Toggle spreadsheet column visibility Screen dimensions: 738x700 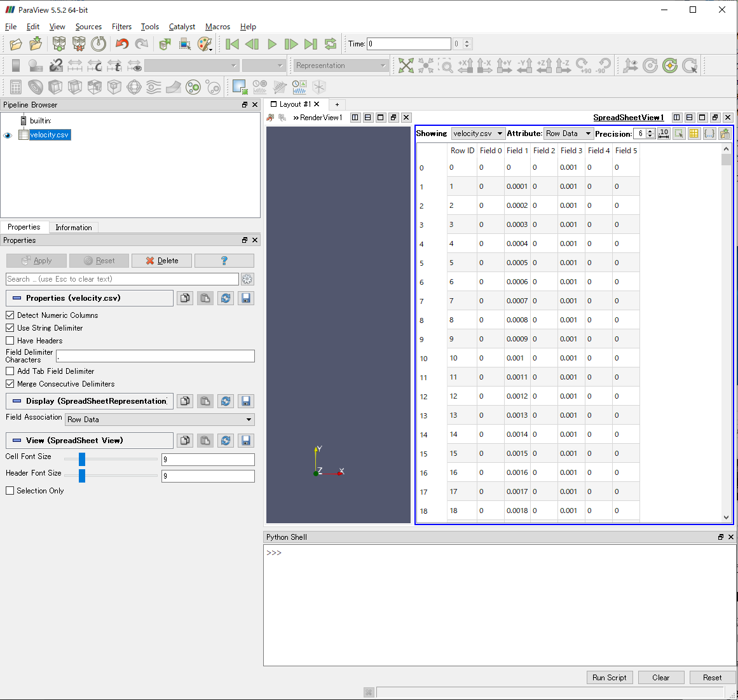694,134
